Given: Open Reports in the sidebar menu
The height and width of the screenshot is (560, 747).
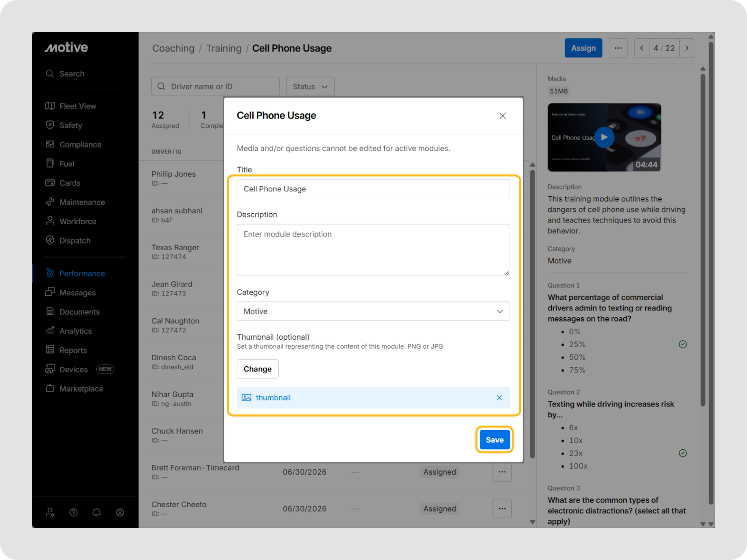Looking at the screenshot, I should tap(73, 350).
